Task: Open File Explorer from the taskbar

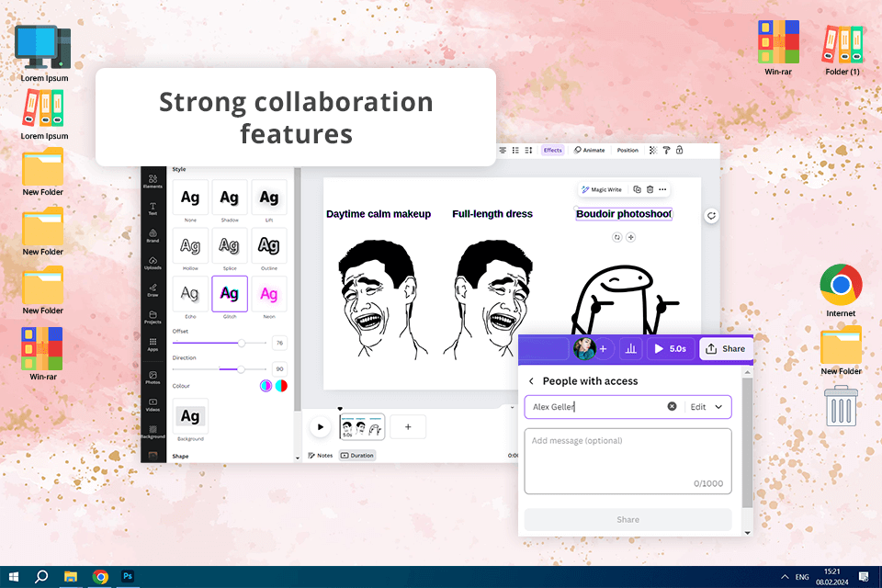Action: [71, 577]
